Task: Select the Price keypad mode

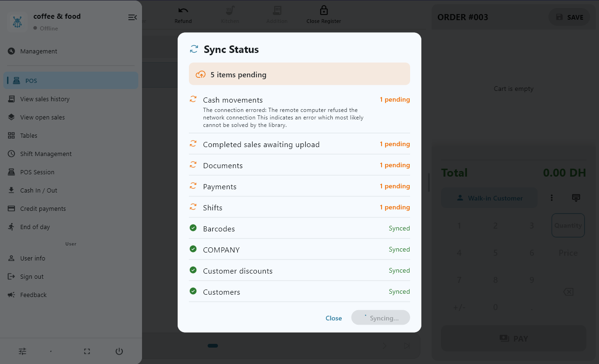Action: (x=568, y=253)
